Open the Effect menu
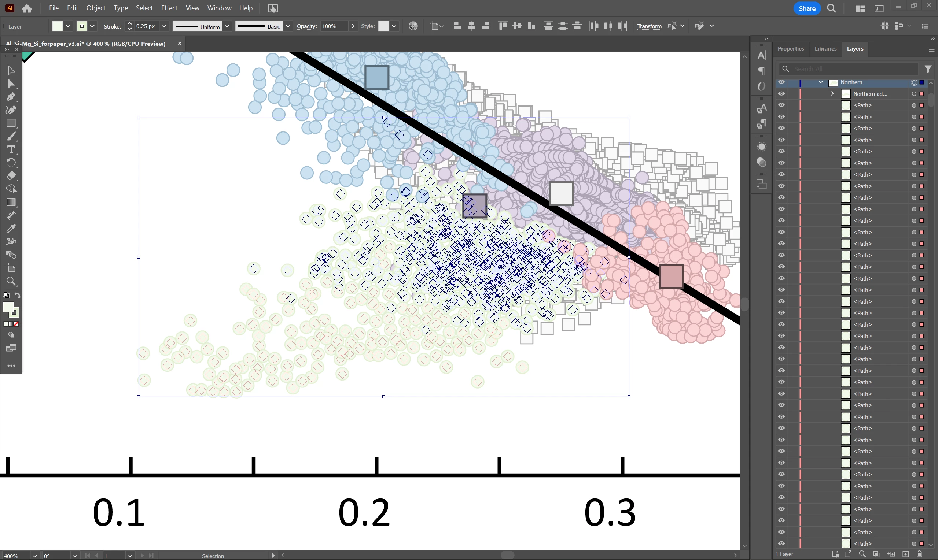This screenshot has width=938, height=560. (169, 8)
